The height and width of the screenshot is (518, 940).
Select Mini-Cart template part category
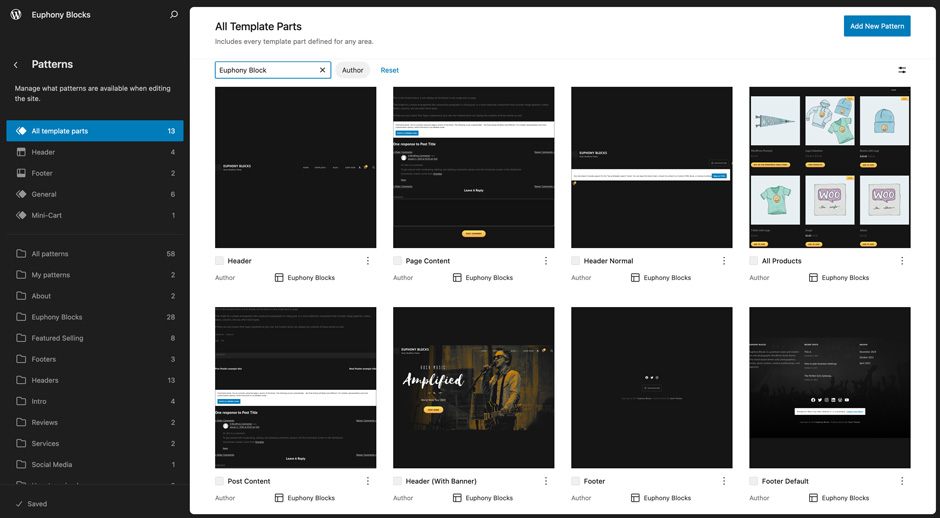point(46,215)
